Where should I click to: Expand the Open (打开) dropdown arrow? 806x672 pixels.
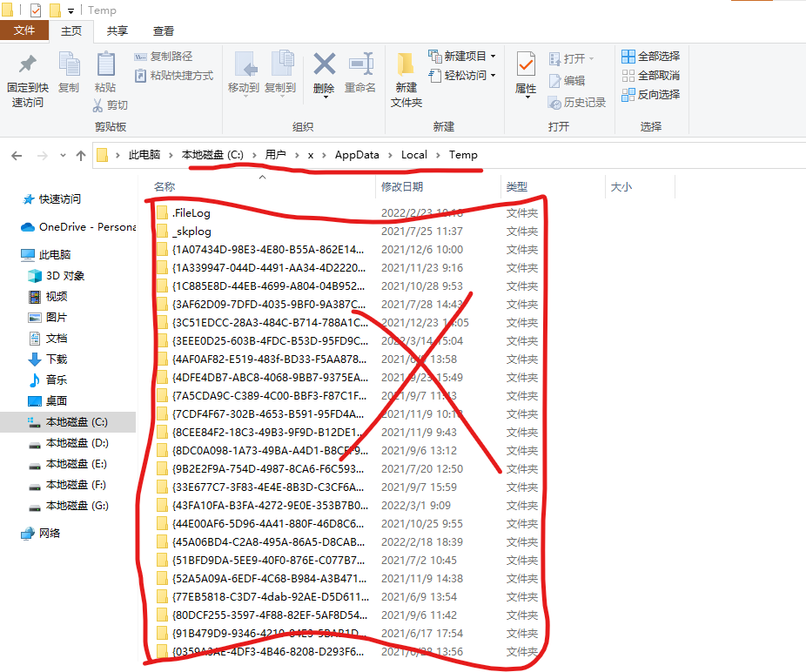point(591,58)
